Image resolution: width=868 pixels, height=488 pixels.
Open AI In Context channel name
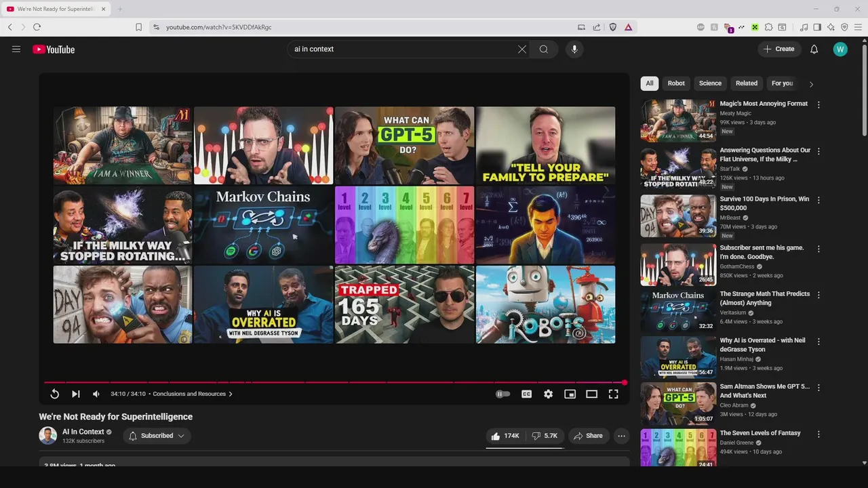[83, 432]
